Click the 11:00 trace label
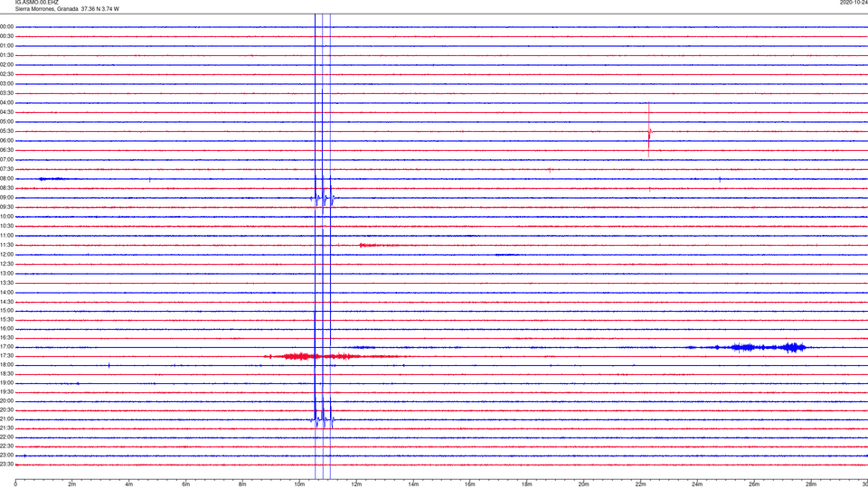The width and height of the screenshot is (868, 488). 6,235
